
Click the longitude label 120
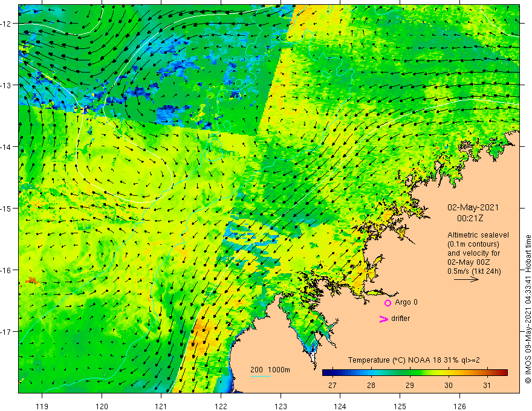click(102, 406)
